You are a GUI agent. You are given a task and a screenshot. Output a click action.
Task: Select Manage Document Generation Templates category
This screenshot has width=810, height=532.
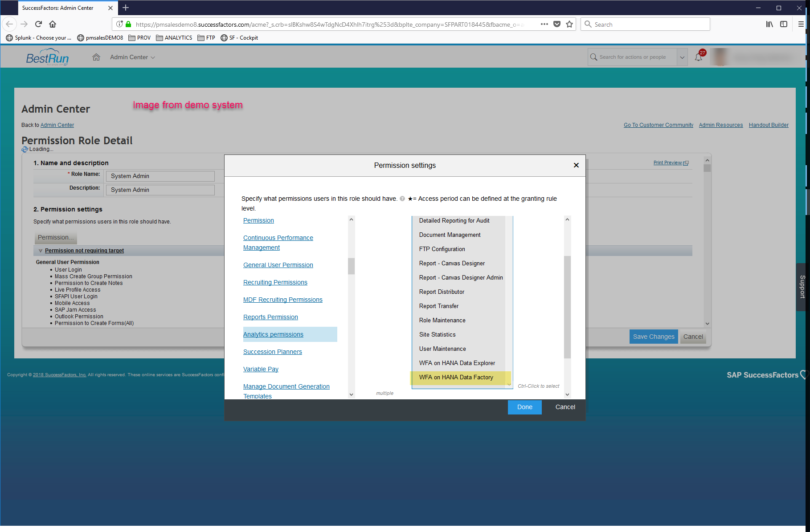point(286,391)
